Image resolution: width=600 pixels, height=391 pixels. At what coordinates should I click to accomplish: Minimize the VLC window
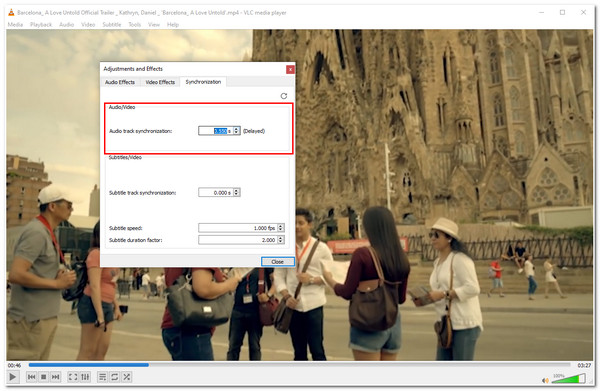pos(541,13)
